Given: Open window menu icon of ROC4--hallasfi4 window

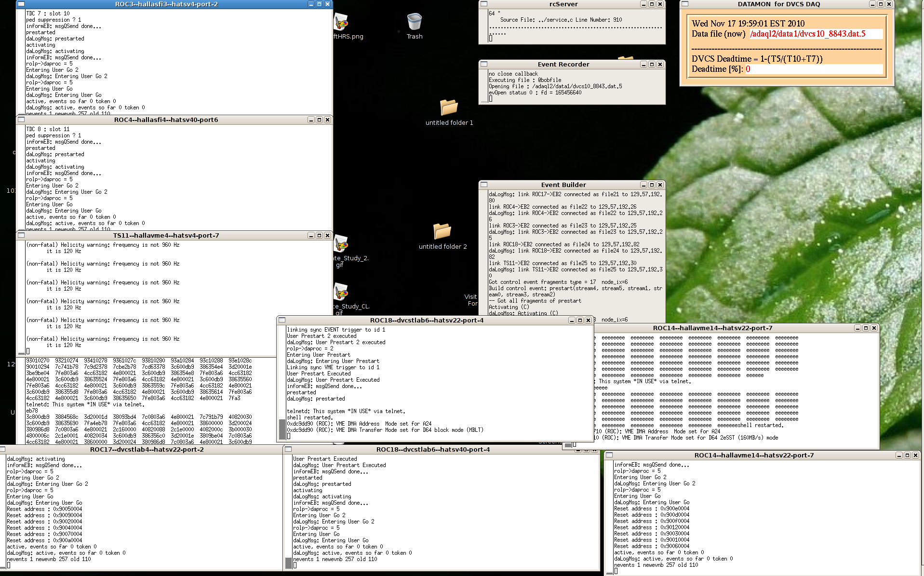Looking at the screenshot, I should [21, 120].
